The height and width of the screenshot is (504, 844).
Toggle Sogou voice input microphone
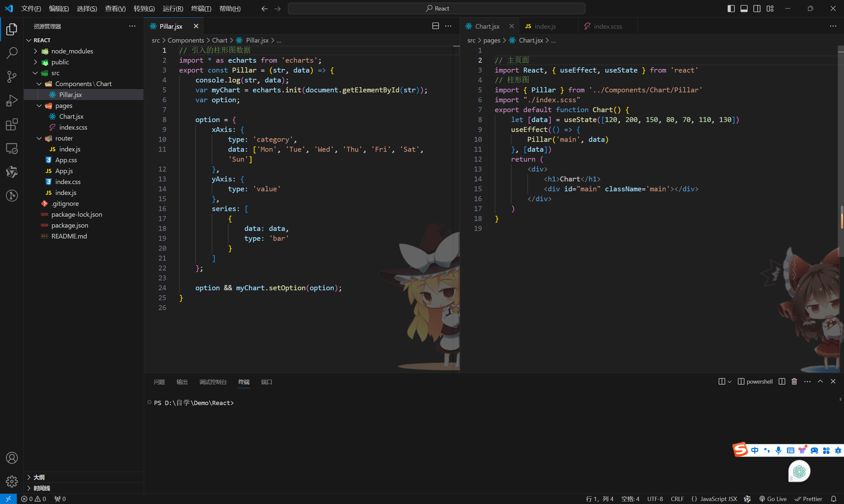778,450
